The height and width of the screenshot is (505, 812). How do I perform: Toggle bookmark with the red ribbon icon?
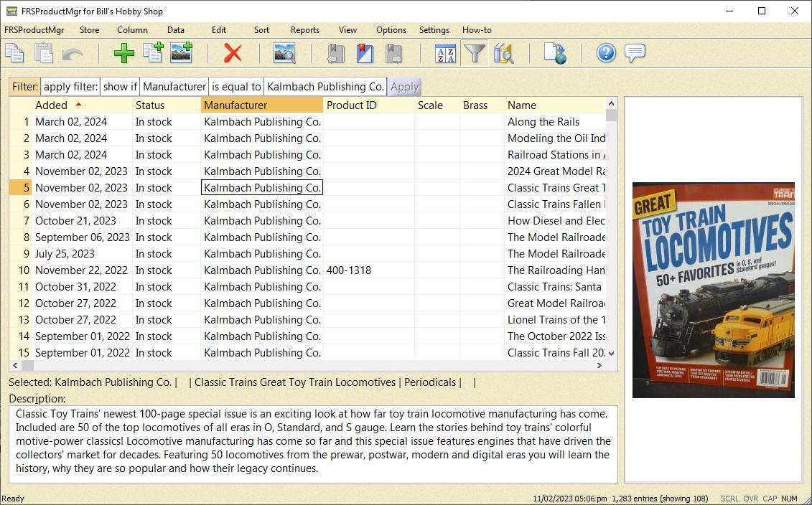(x=365, y=53)
